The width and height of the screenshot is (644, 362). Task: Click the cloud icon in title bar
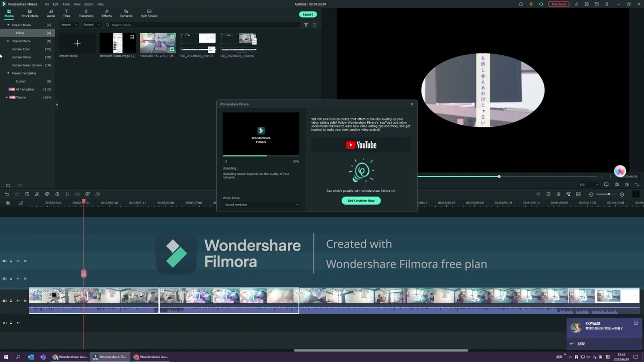pos(521,4)
